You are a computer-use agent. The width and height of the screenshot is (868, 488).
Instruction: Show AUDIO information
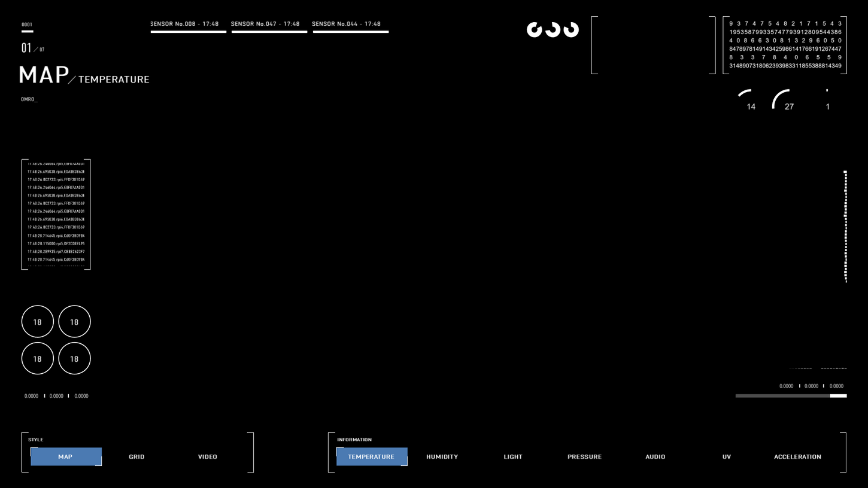tap(655, 456)
